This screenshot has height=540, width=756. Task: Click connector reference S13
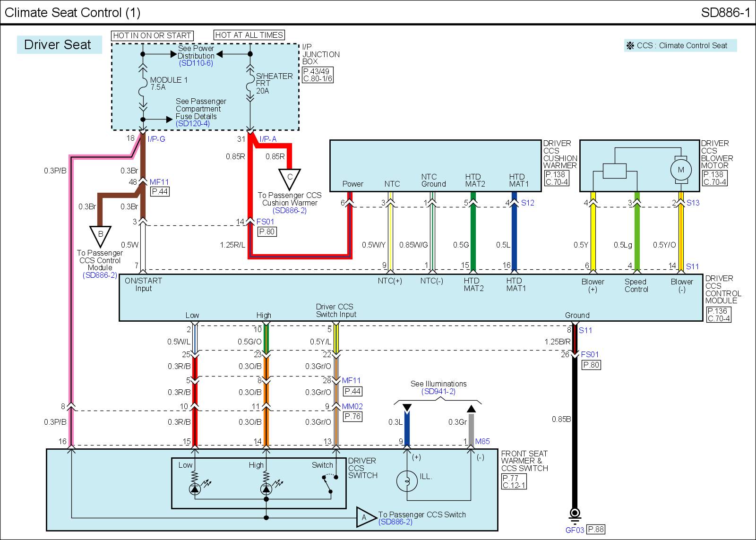(x=693, y=203)
